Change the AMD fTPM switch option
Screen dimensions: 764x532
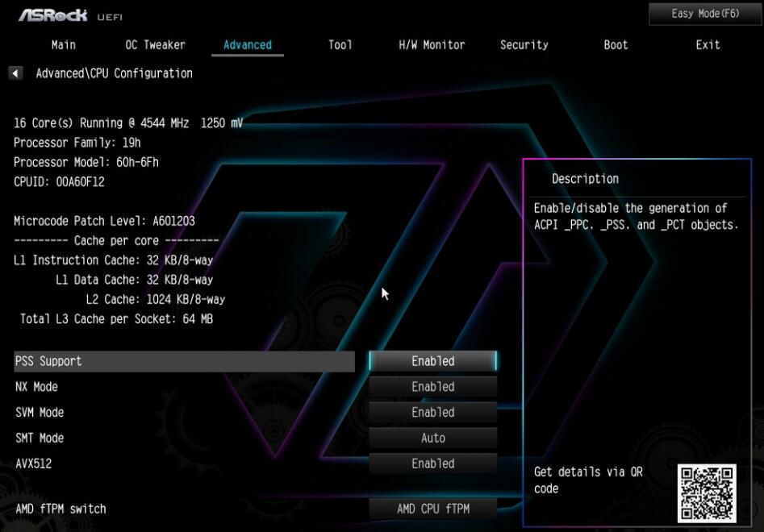tap(432, 509)
